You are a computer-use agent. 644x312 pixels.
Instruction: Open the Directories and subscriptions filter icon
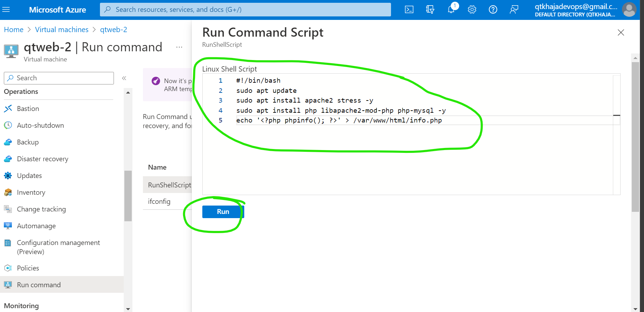[x=430, y=10]
